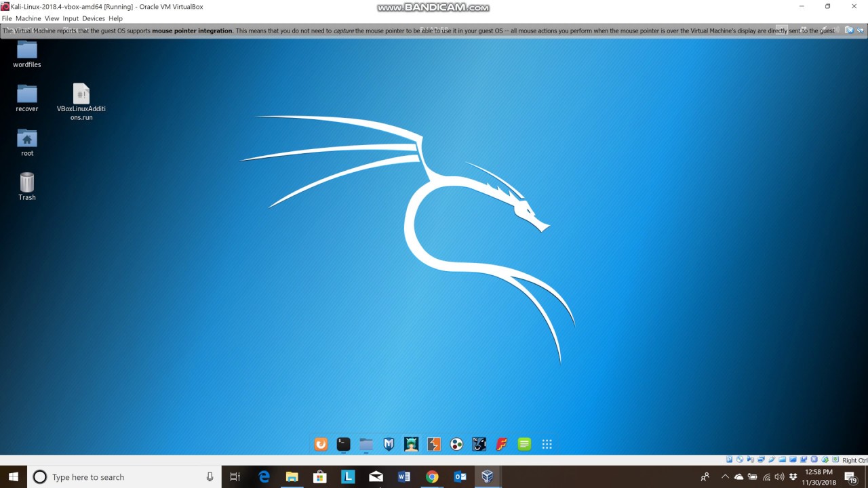
Task: Click the VirtualBox optical disk indicator
Action: coord(740,460)
